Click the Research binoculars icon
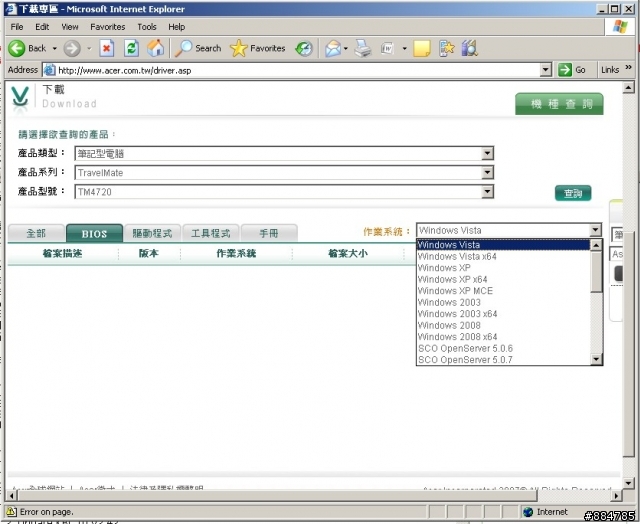This screenshot has width=640, height=524. click(470, 49)
